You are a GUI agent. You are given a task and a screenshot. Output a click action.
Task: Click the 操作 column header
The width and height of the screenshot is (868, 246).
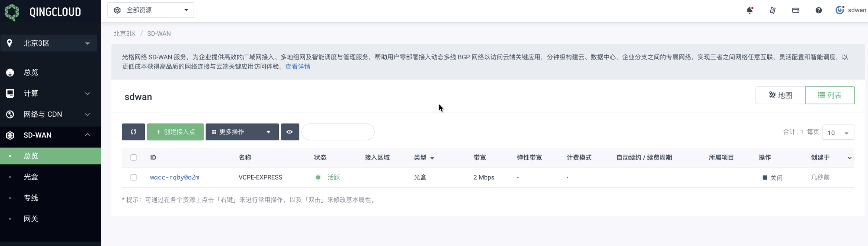tap(765, 158)
